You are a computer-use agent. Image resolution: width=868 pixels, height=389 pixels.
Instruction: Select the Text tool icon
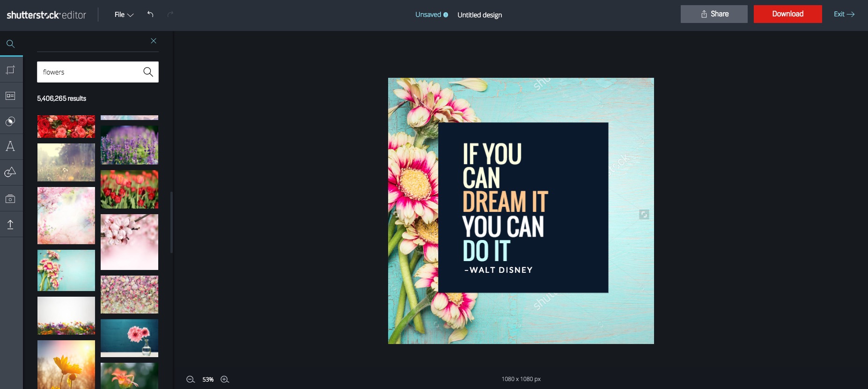pyautogui.click(x=10, y=147)
